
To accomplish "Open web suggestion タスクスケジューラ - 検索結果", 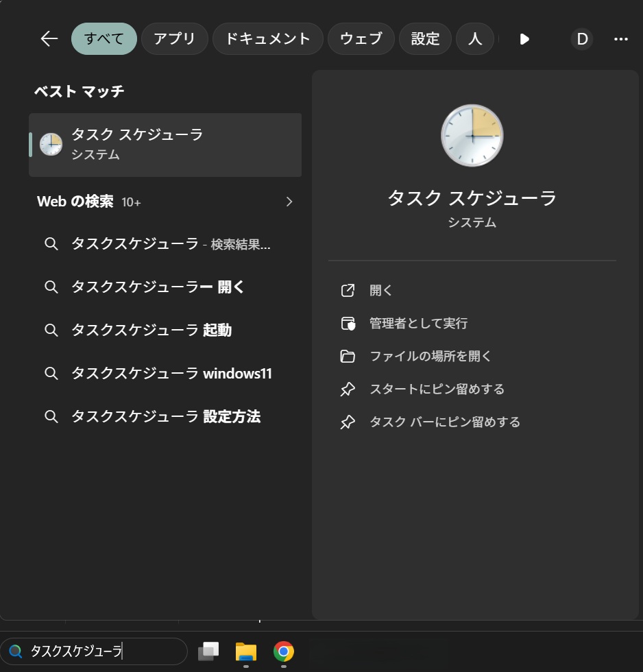I will point(165,244).
